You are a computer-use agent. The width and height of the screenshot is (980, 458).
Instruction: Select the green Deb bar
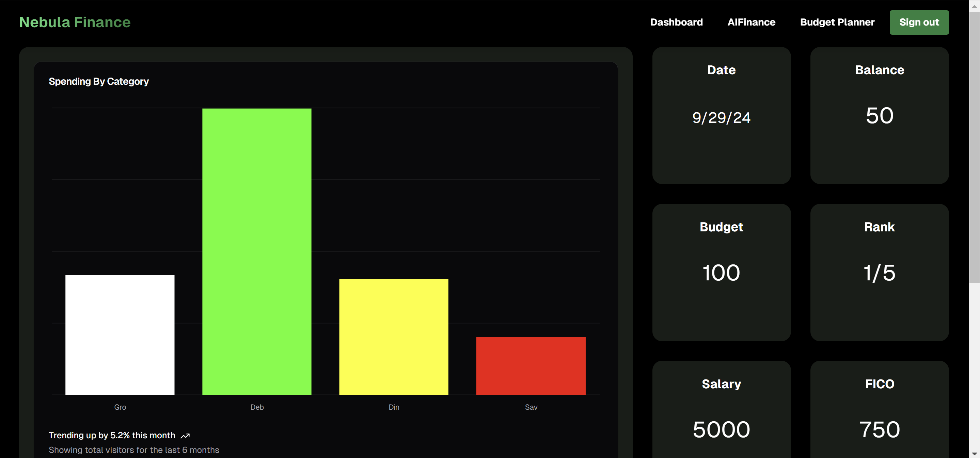[257, 251]
